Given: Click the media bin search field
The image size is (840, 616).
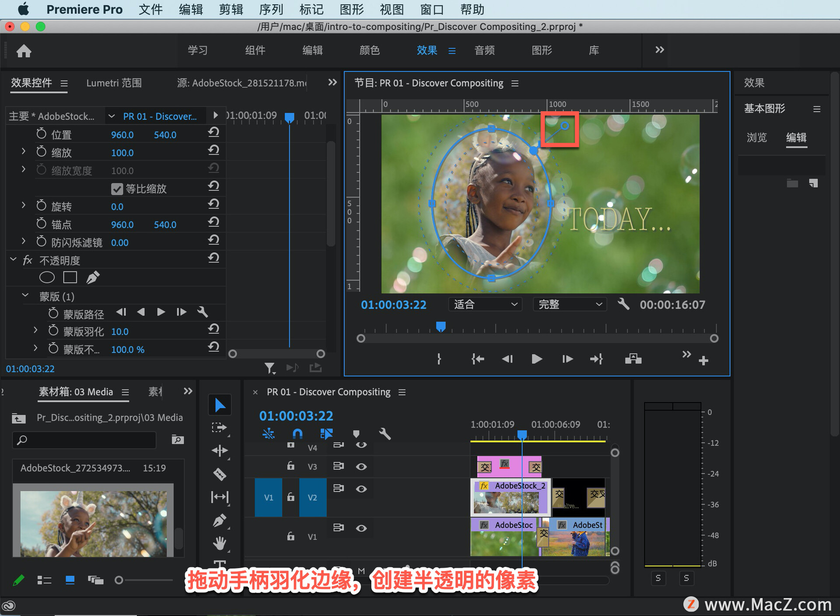Looking at the screenshot, I should pyautogui.click(x=84, y=440).
